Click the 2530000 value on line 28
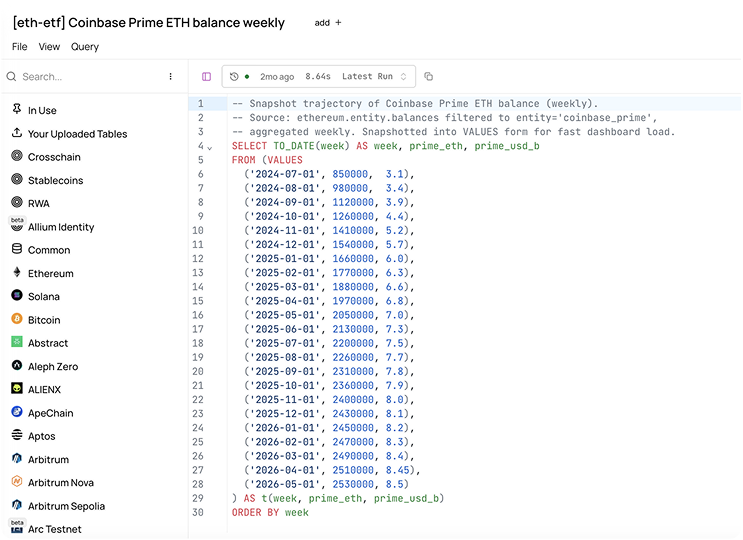Screen dimensions: 743x540 [x=353, y=484]
